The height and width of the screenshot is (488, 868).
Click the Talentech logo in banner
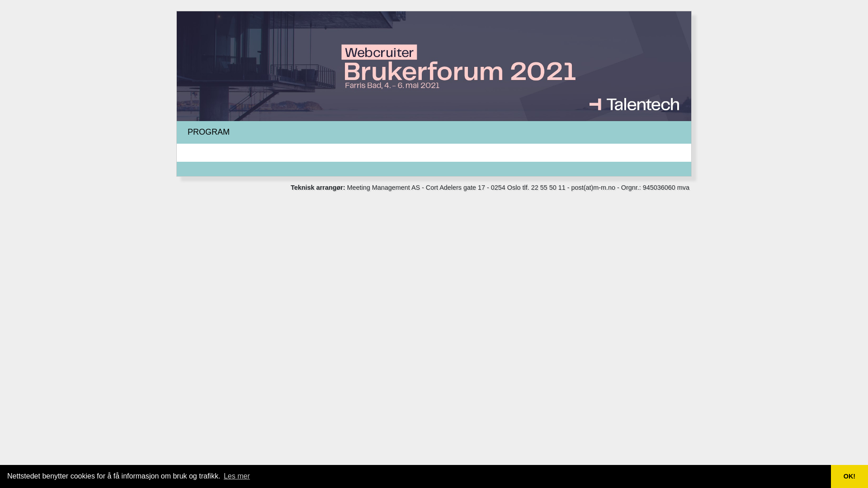point(634,104)
